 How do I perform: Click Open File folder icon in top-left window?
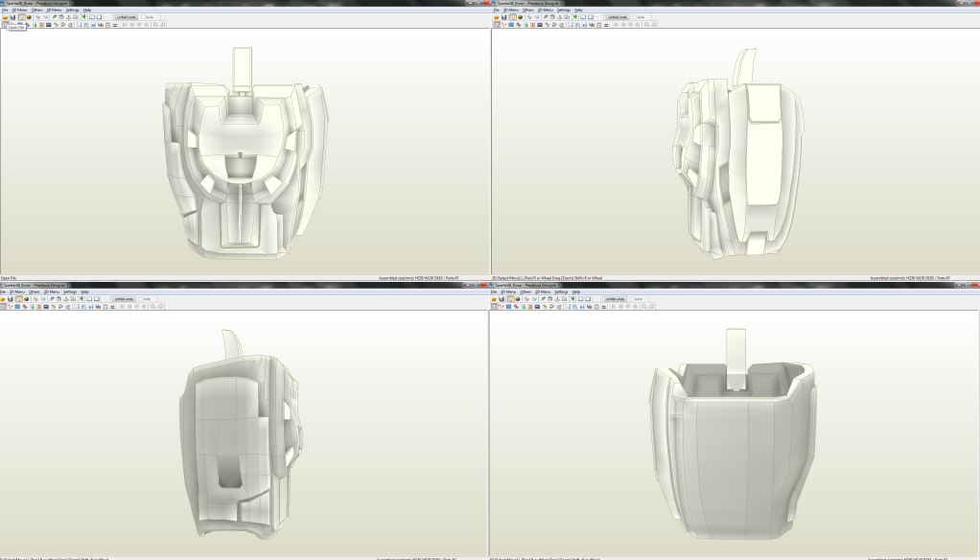[x=5, y=17]
